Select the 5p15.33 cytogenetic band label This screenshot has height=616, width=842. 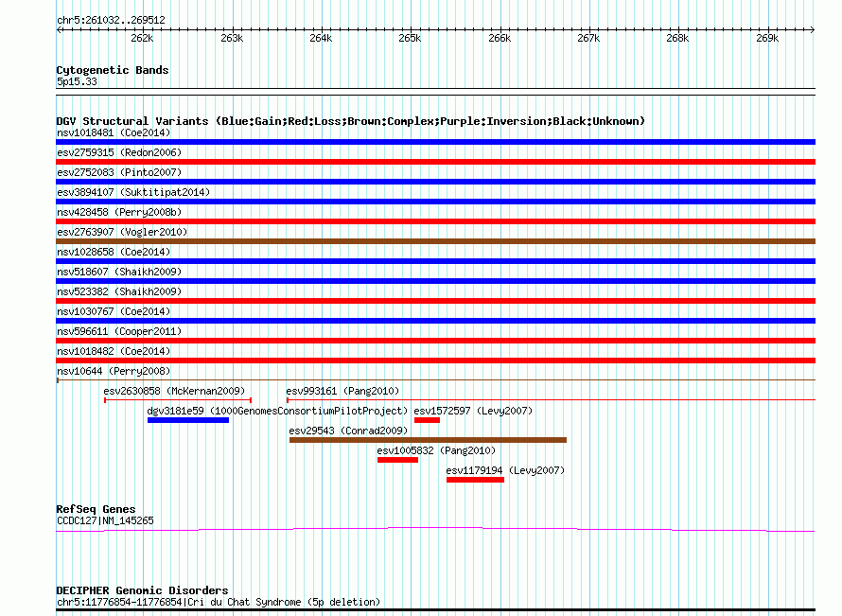77,82
